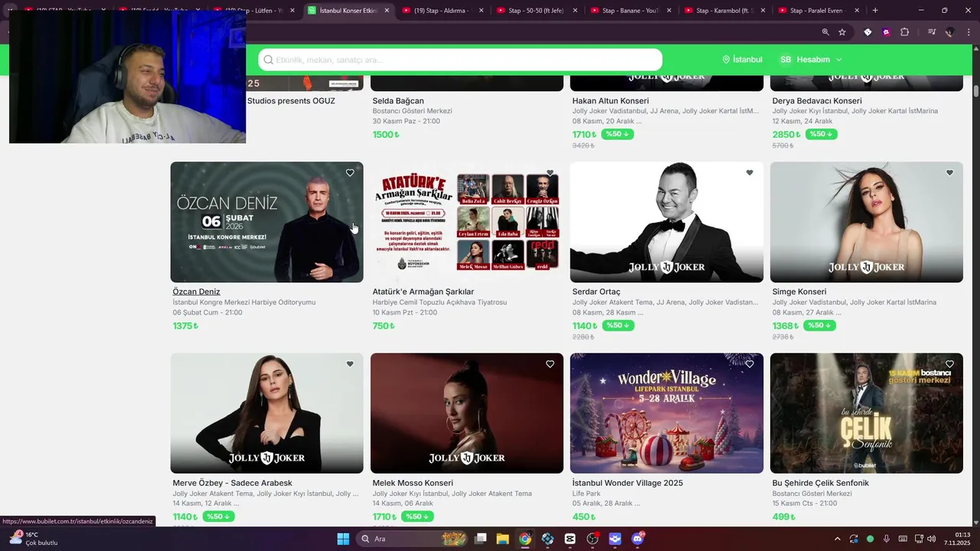980x551 pixels.
Task: Switch to Stap - Aldırma YouTube tab
Action: (x=443, y=11)
